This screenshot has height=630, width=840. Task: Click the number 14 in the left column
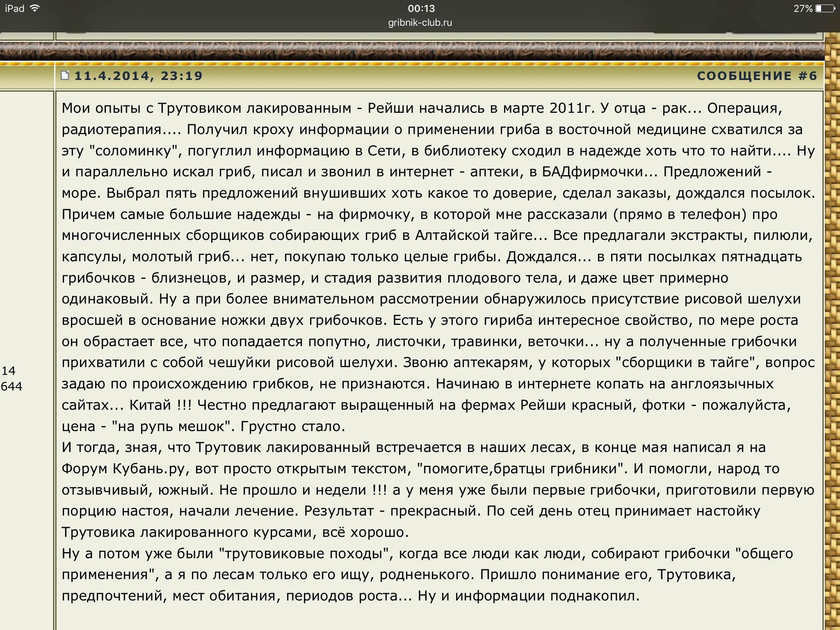(x=9, y=371)
